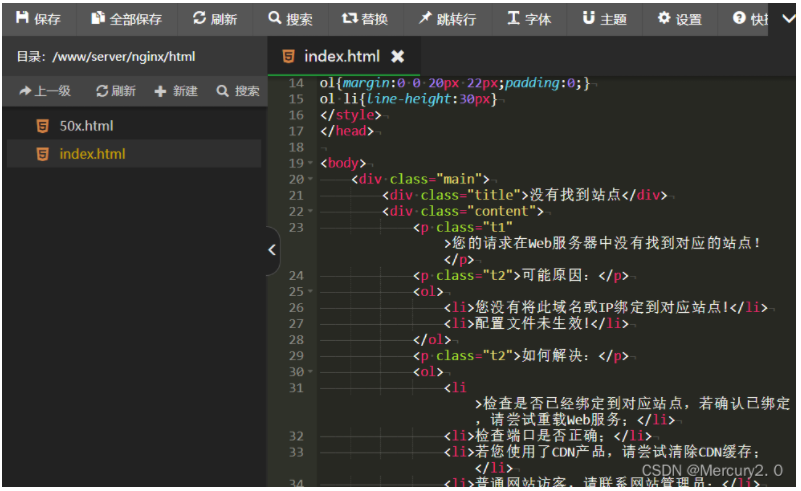Viewport: 801px width, 491px height.
Task: Expand the toolbar's down chevron
Action: [788, 19]
